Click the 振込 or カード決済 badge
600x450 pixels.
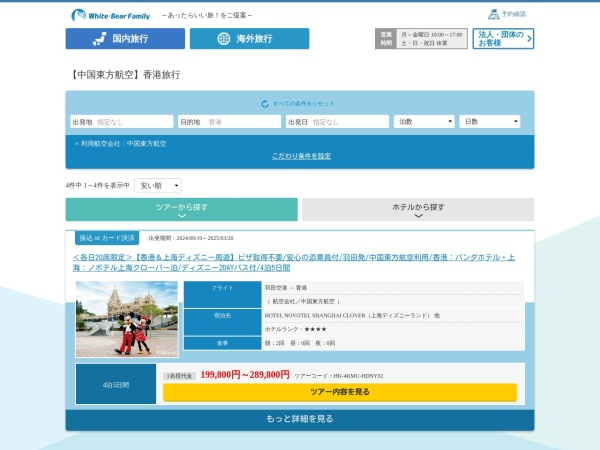pos(107,238)
